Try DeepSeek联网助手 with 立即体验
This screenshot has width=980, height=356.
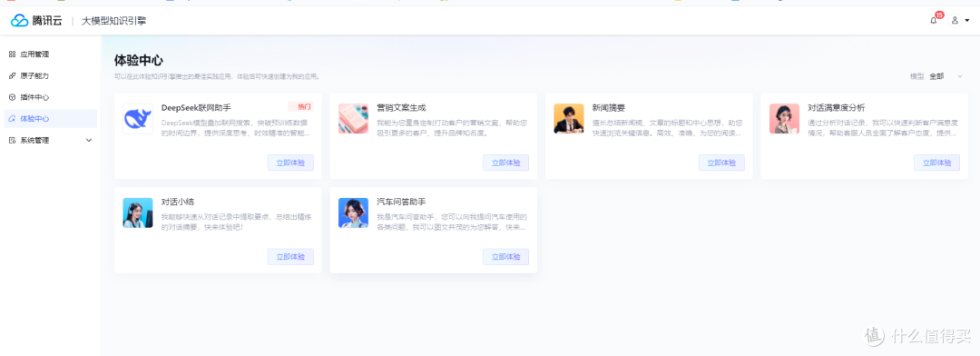(x=290, y=163)
